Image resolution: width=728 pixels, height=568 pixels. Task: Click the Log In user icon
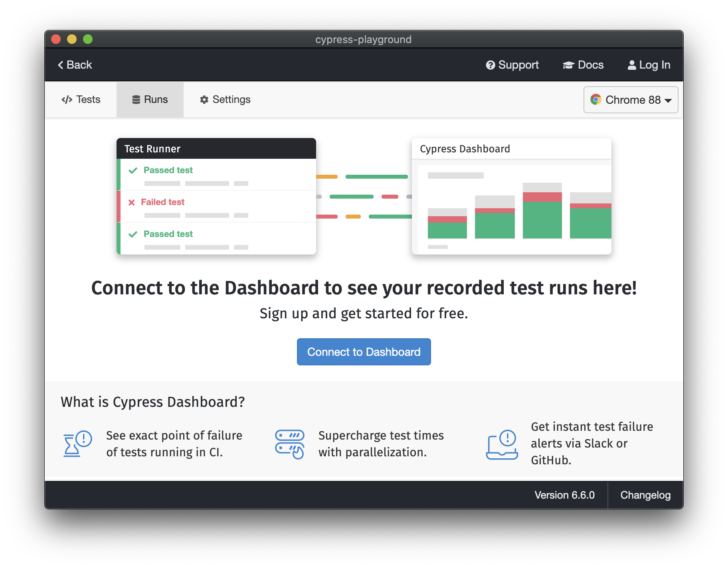pyautogui.click(x=632, y=65)
